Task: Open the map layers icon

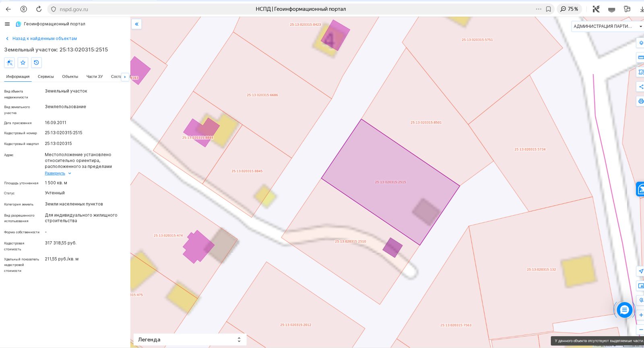Action: pyautogui.click(x=641, y=43)
